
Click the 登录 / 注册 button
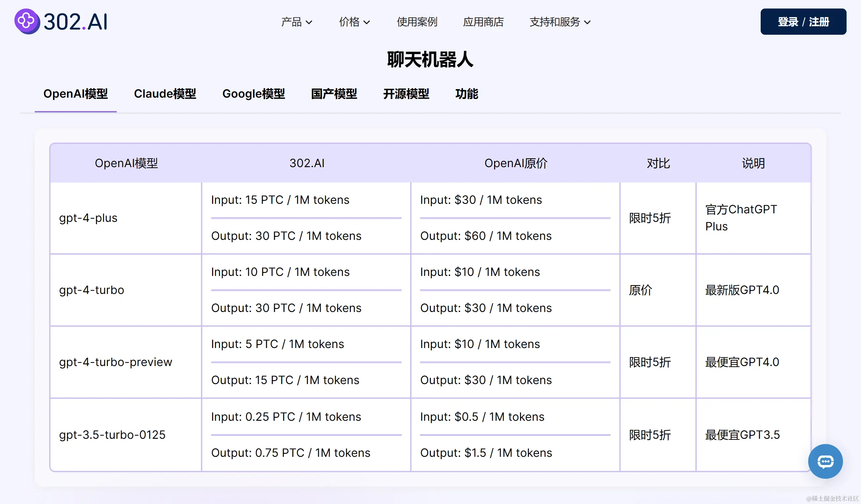coord(803,22)
